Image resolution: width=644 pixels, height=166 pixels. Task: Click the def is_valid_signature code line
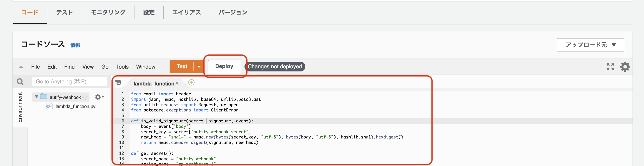[192, 121]
